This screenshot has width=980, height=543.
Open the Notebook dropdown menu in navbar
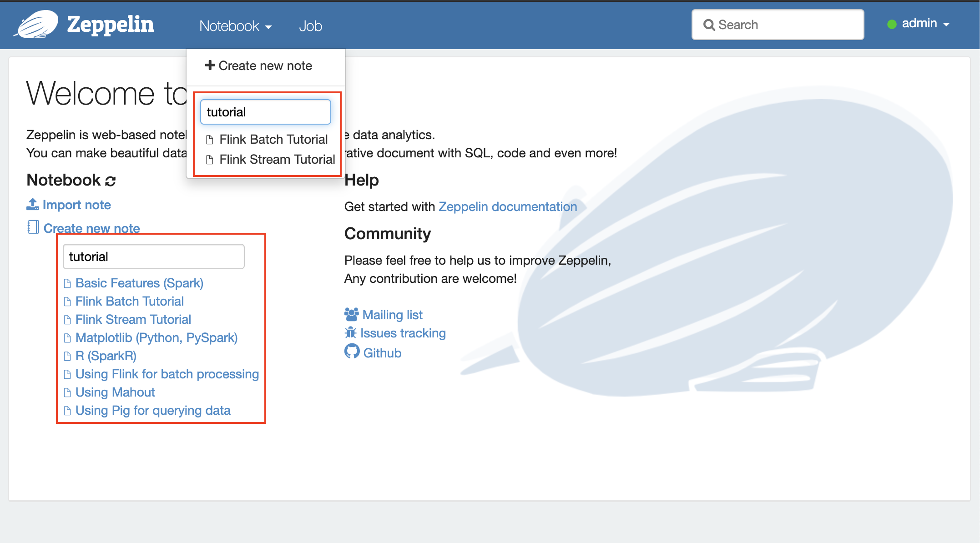[x=236, y=26]
